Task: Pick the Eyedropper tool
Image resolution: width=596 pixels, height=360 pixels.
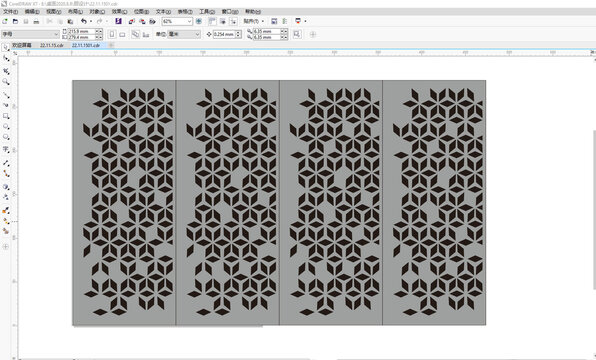Action: point(6,210)
